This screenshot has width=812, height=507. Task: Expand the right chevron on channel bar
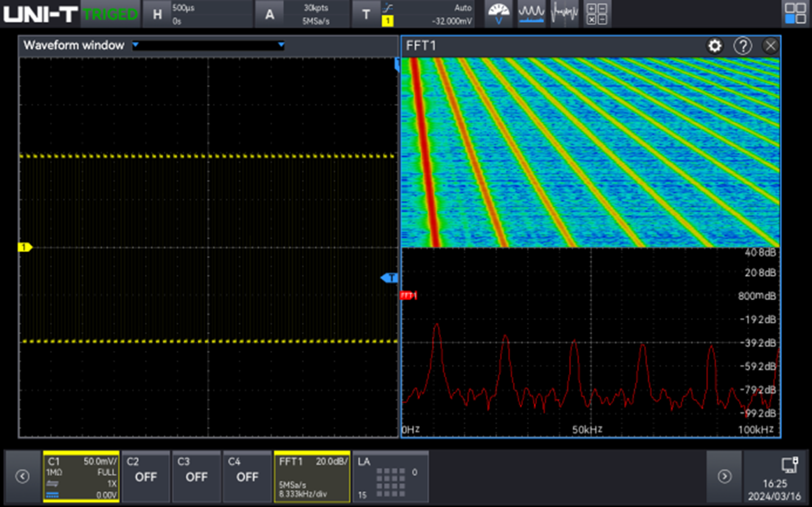(x=724, y=477)
